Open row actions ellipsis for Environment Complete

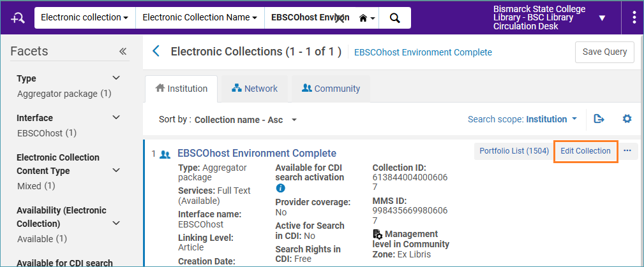pos(627,151)
